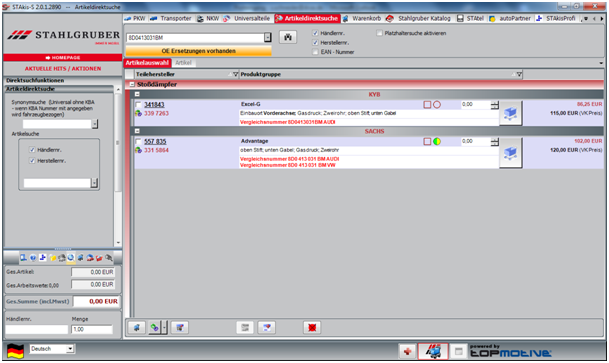Click the red HOMEPAGE bar
609x363 pixels.
[63, 57]
